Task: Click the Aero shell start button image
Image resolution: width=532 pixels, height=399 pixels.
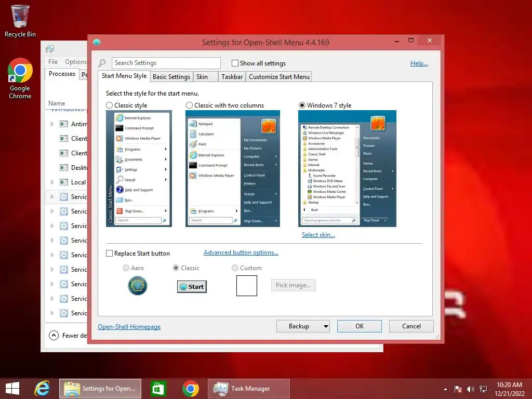Action: (137, 286)
